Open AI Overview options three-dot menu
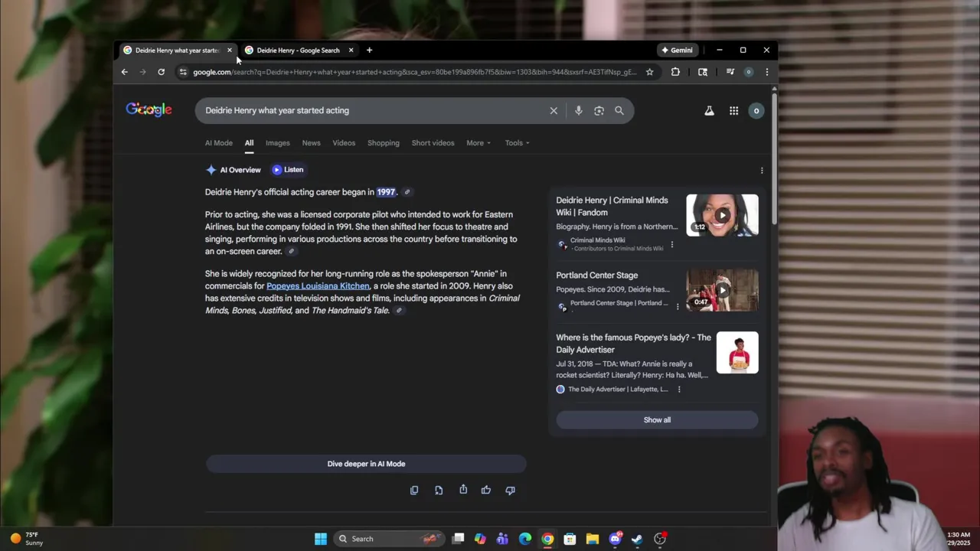980x551 pixels. pyautogui.click(x=761, y=171)
